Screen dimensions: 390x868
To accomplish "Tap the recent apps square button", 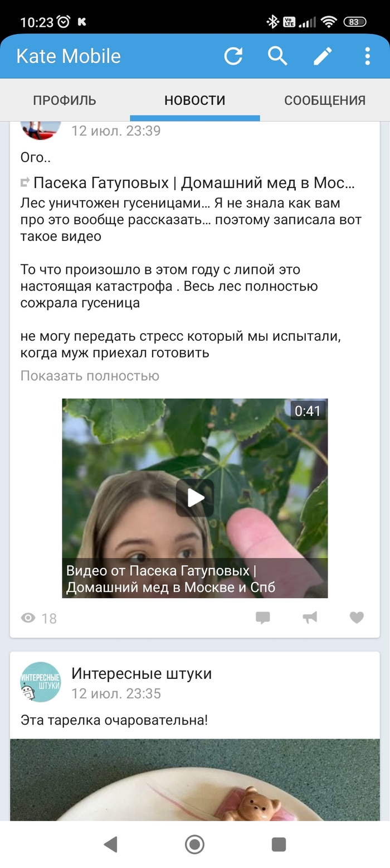I will coord(279,844).
